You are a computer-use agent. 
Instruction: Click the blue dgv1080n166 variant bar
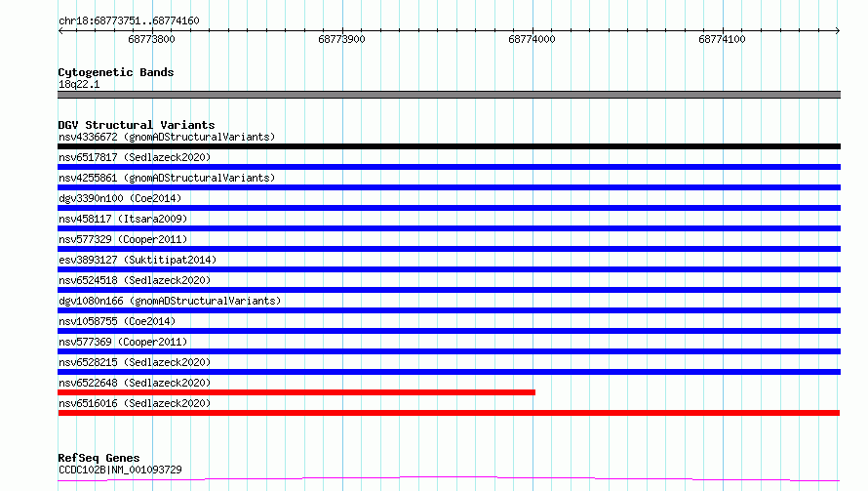point(449,310)
